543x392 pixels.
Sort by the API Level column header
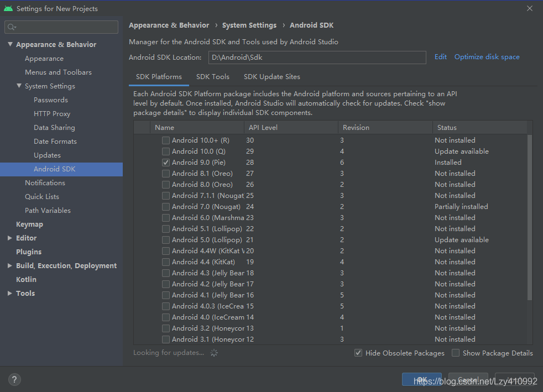tap(291, 127)
